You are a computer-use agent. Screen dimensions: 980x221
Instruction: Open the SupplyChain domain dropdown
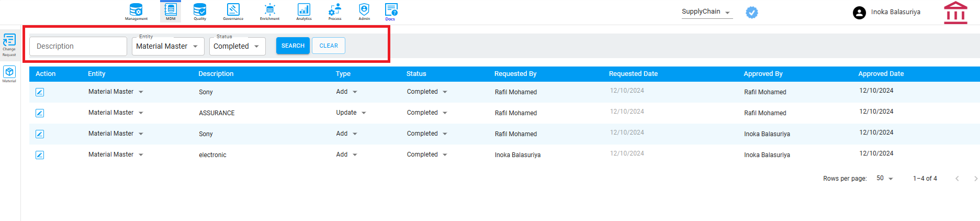pyautogui.click(x=707, y=12)
